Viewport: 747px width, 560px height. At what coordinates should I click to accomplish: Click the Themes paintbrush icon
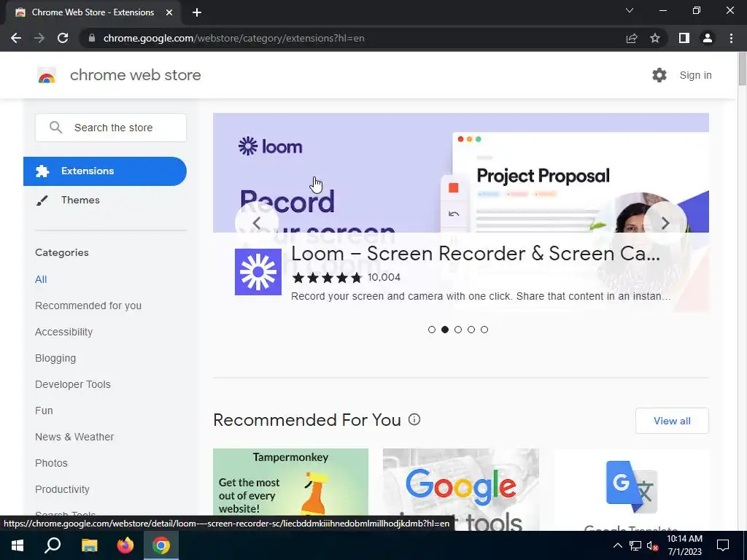[x=42, y=201]
